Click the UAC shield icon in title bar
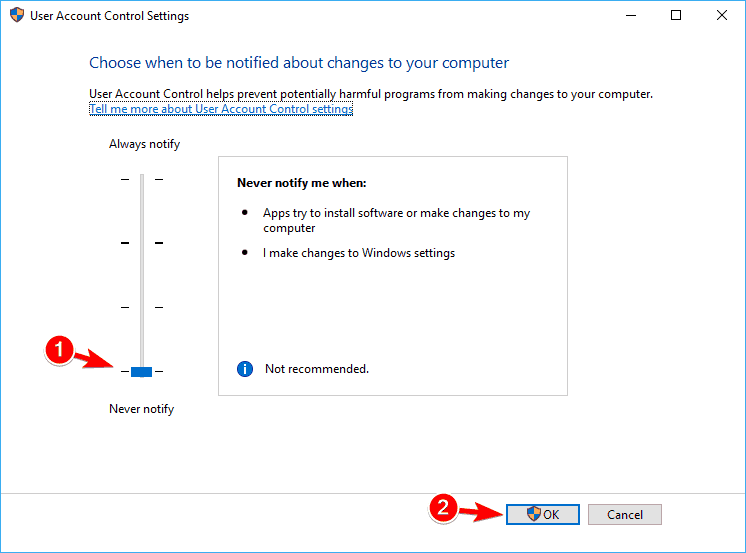This screenshot has height=553, width=746. coord(17,15)
